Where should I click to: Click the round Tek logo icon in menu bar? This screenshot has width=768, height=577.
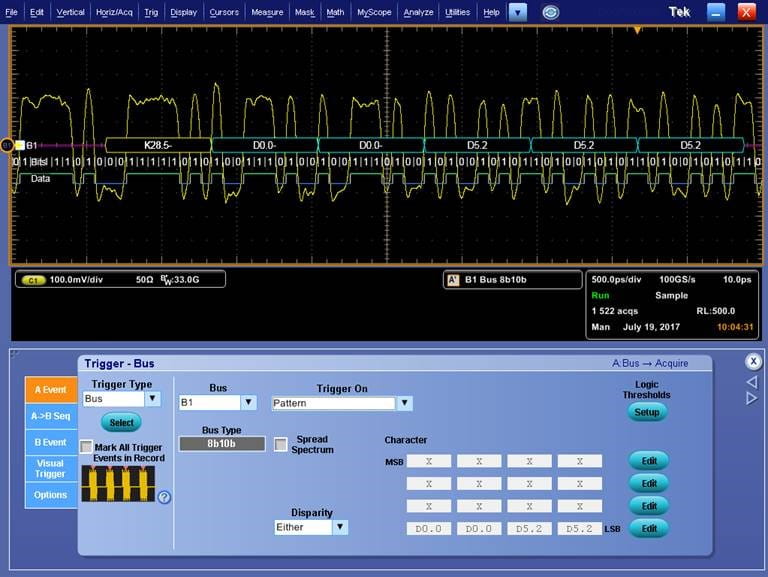(550, 13)
